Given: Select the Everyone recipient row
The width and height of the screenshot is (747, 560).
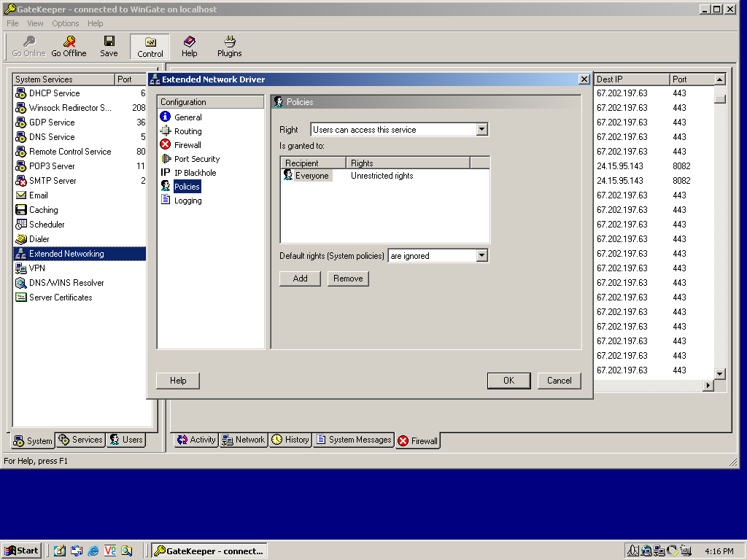Looking at the screenshot, I should click(385, 176).
